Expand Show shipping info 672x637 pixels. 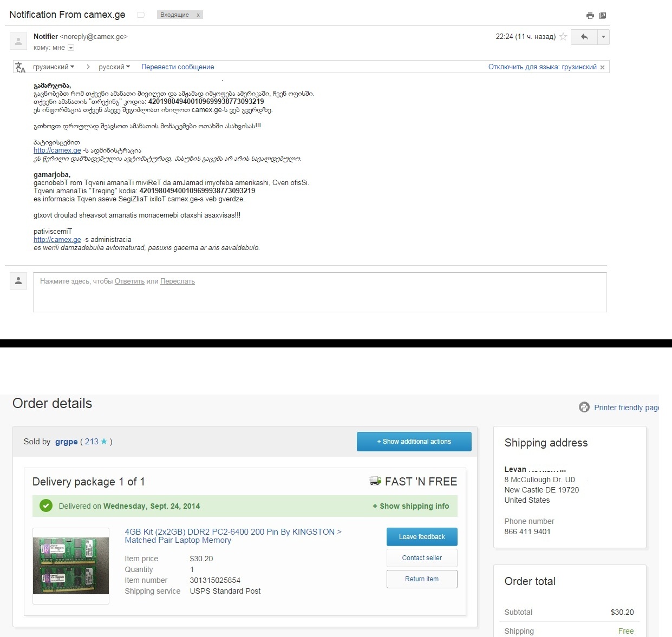tap(410, 506)
